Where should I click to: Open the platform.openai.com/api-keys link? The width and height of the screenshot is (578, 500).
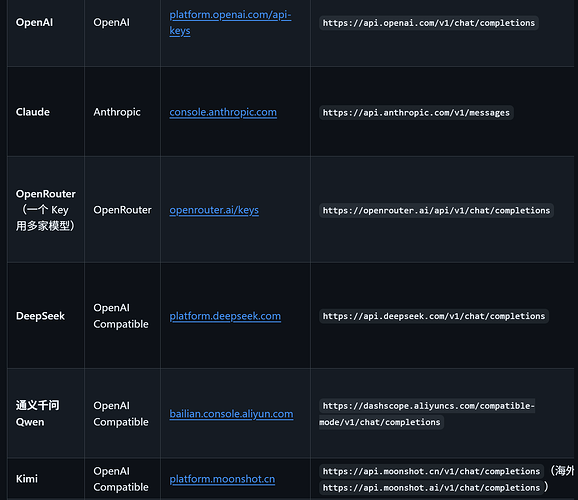(x=230, y=22)
